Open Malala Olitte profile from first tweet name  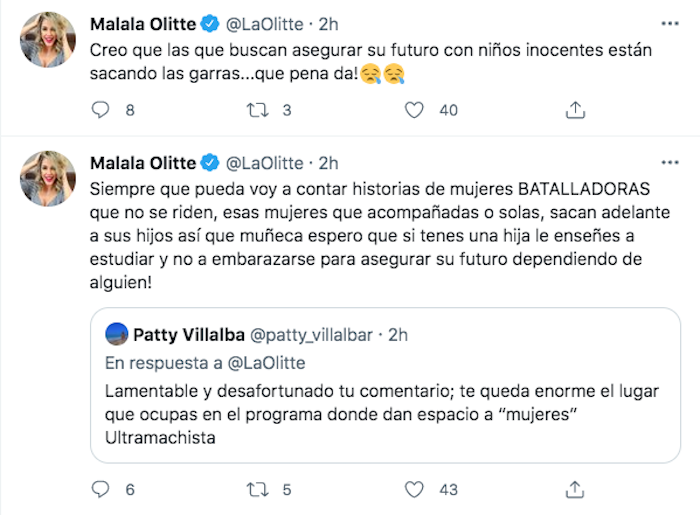click(x=142, y=22)
